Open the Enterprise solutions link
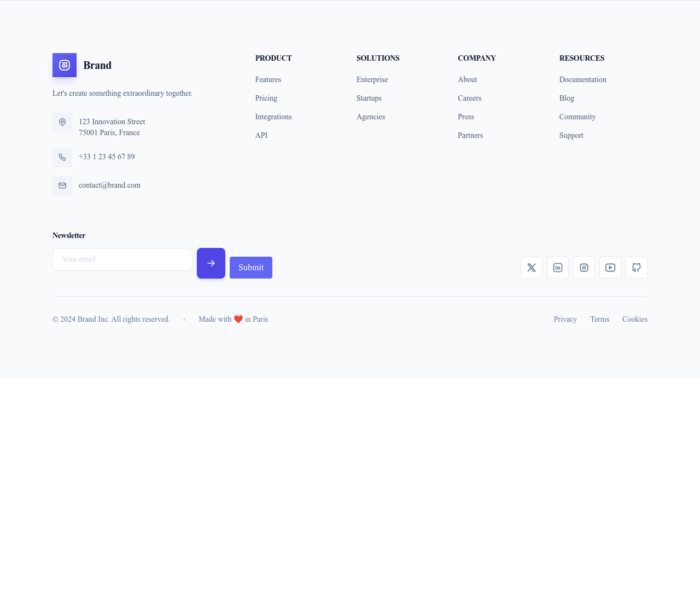 [x=372, y=79]
